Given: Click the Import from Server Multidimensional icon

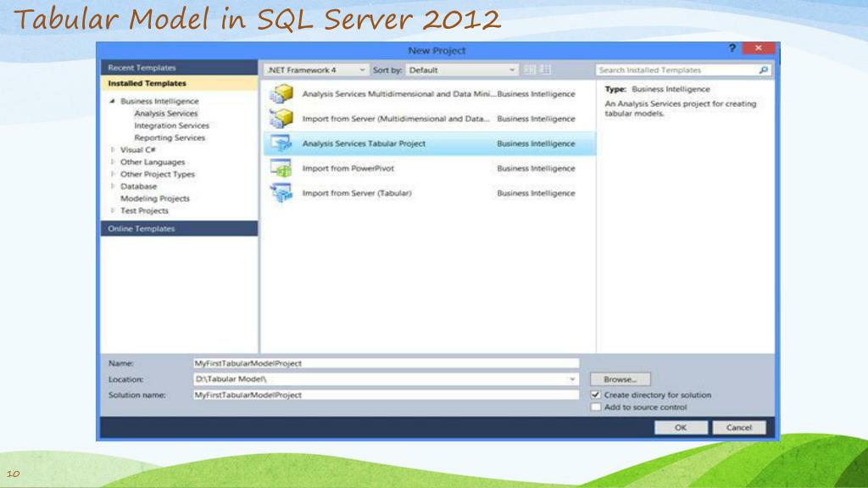Looking at the screenshot, I should point(281,118).
